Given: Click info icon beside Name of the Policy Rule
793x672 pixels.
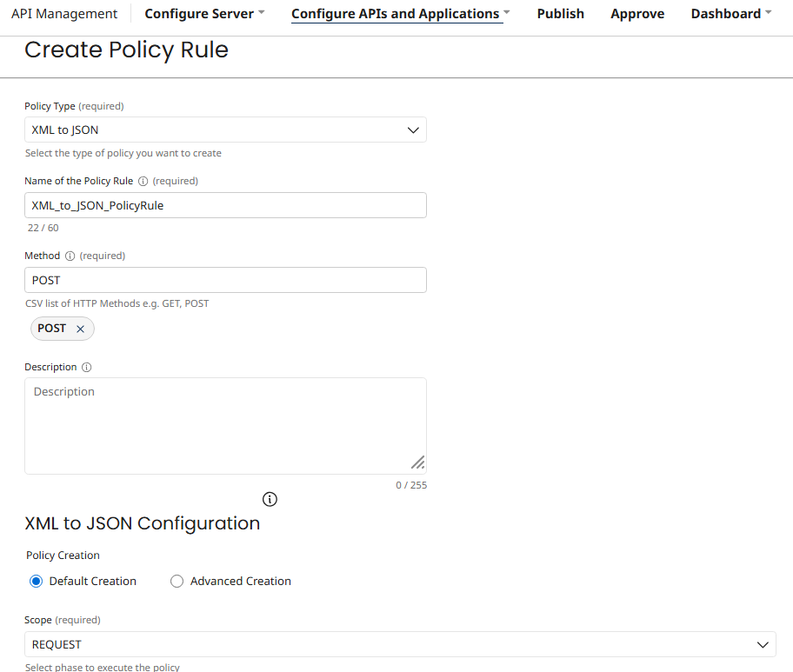Looking at the screenshot, I should [143, 182].
